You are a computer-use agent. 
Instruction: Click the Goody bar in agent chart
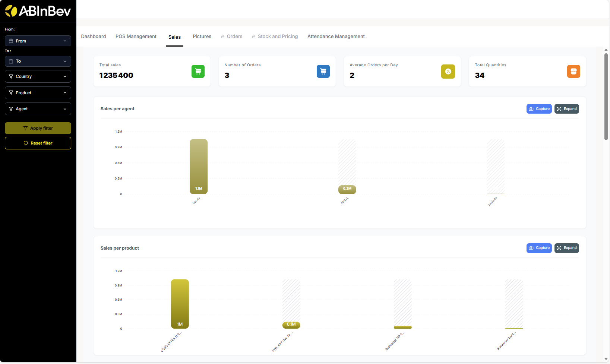click(x=199, y=166)
